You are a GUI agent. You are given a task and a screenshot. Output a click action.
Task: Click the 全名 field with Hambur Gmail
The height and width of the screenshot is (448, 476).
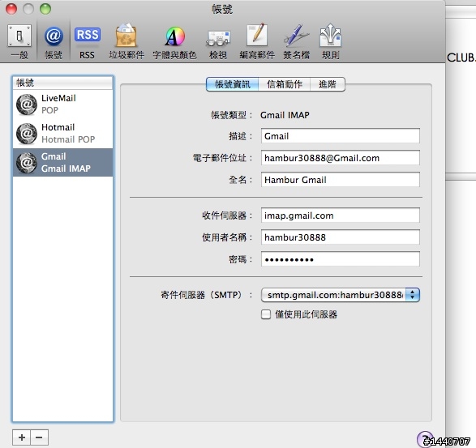pos(341,180)
